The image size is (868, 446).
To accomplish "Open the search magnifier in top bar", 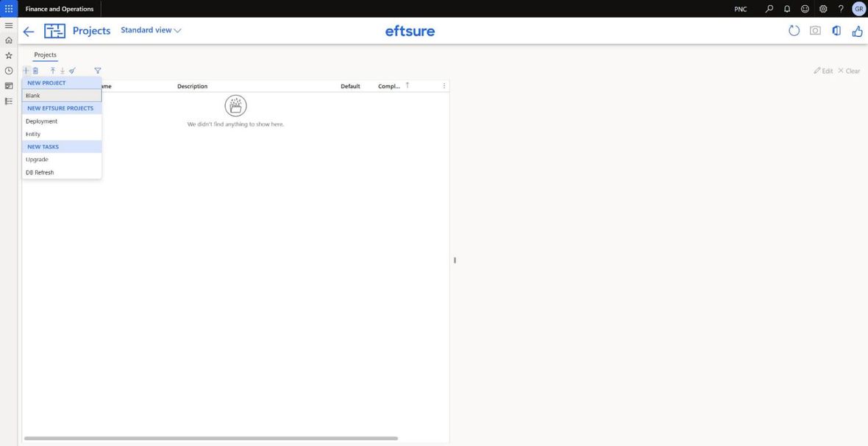I will [x=769, y=9].
